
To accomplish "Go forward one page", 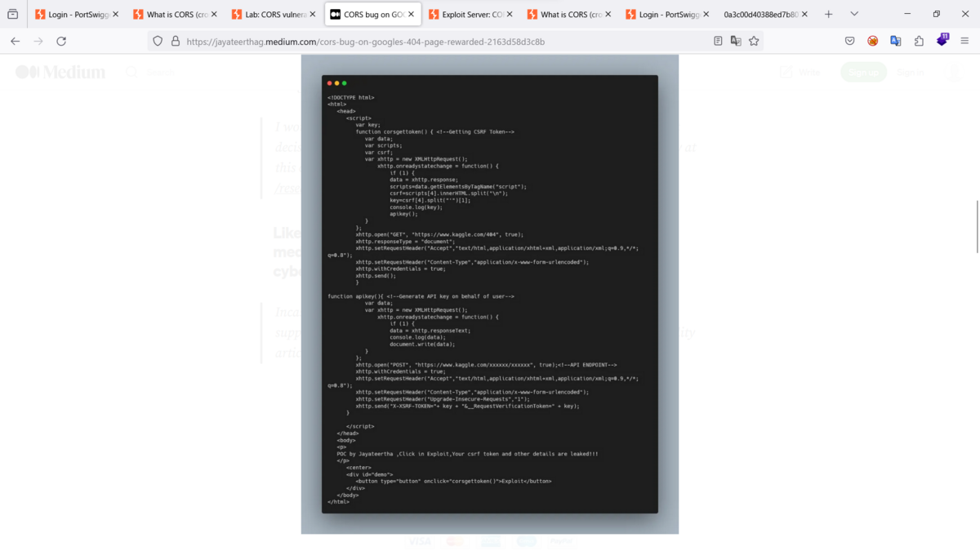I will coord(38,41).
